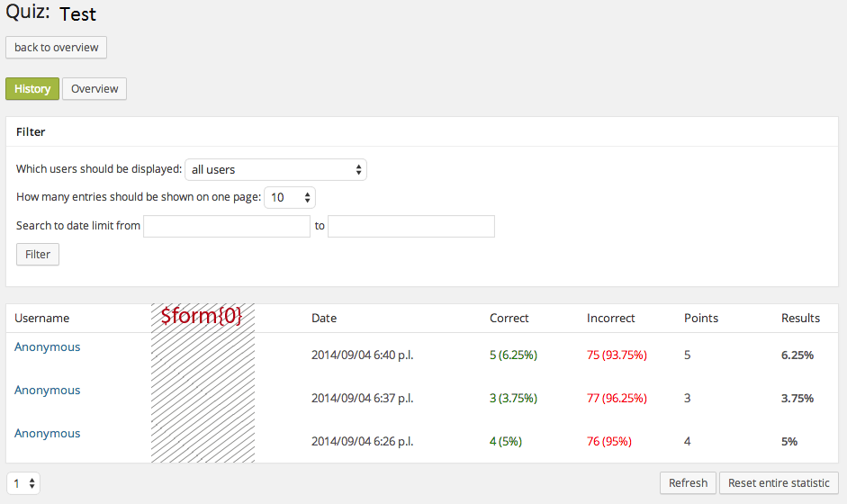Click the Incorrect column header

(611, 319)
